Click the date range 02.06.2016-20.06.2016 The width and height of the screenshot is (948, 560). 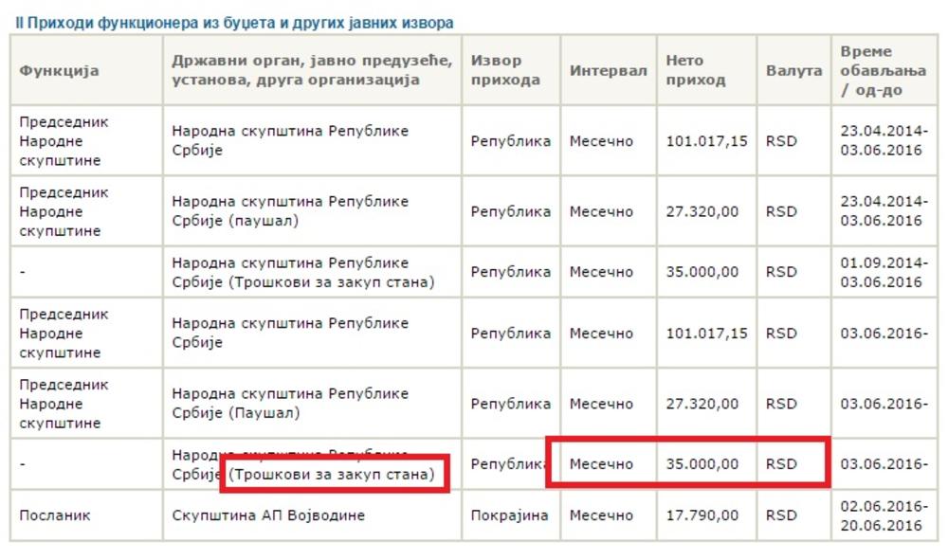click(881, 515)
